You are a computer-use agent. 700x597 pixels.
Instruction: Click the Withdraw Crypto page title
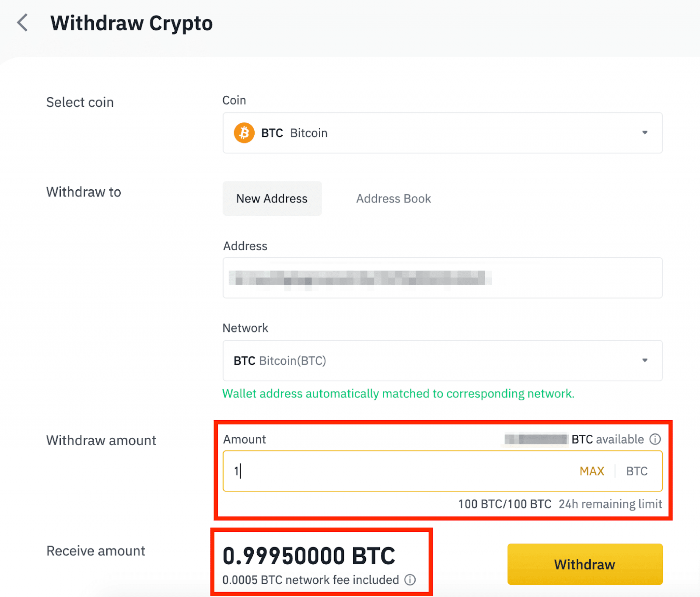132,23
